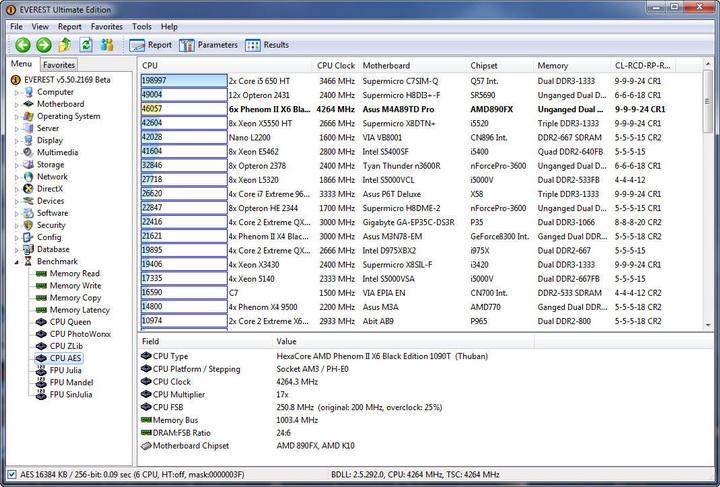Expand the Software tree node

click(x=17, y=213)
